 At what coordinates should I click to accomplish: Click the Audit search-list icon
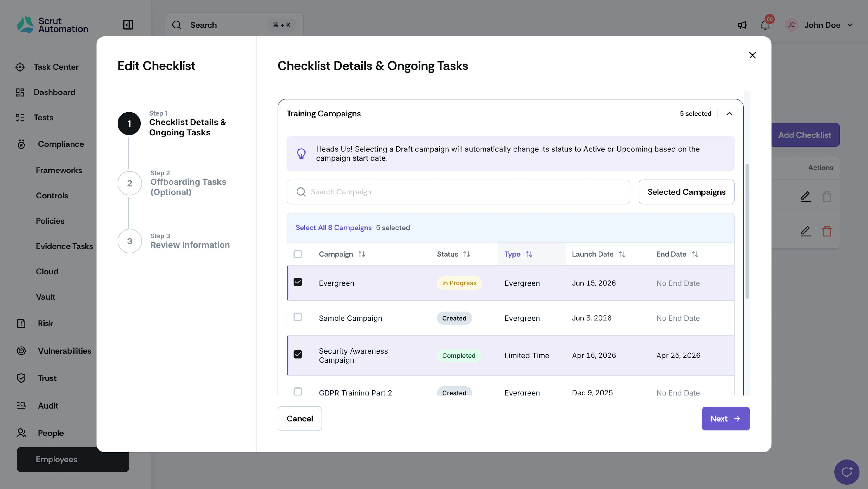click(21, 405)
